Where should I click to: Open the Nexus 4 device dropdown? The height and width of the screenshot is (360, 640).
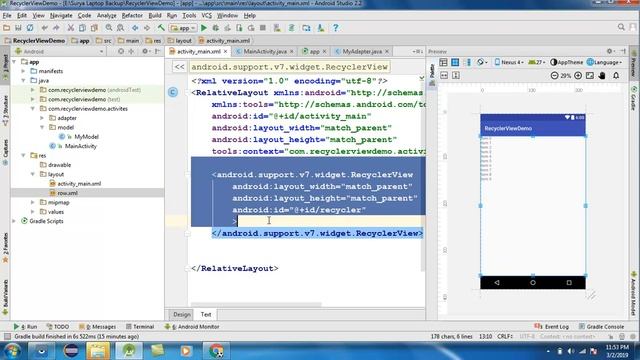[x=509, y=62]
